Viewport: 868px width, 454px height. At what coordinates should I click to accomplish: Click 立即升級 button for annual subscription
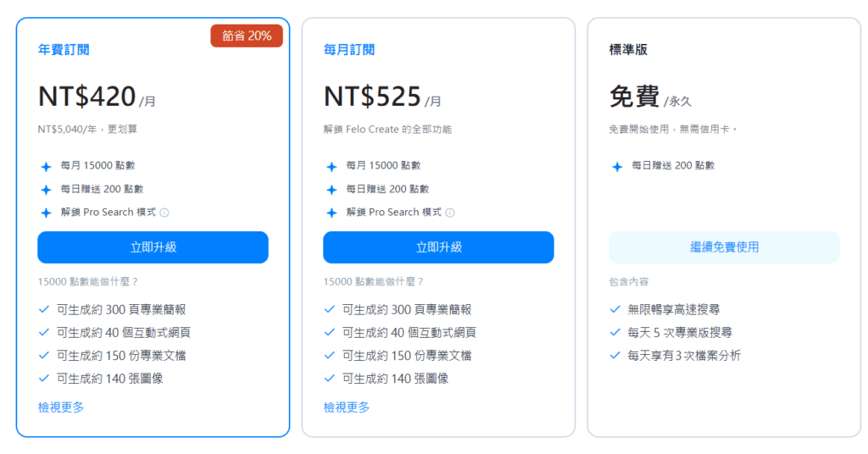tap(153, 247)
